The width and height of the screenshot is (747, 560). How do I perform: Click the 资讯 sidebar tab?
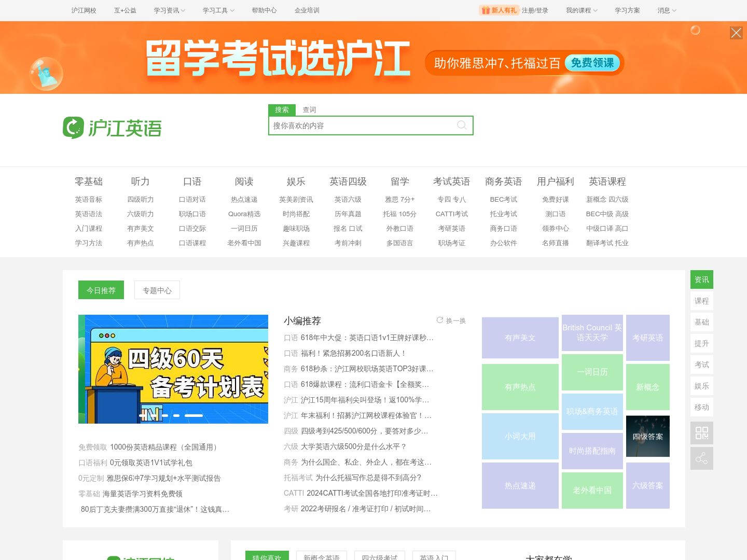pyautogui.click(x=702, y=279)
